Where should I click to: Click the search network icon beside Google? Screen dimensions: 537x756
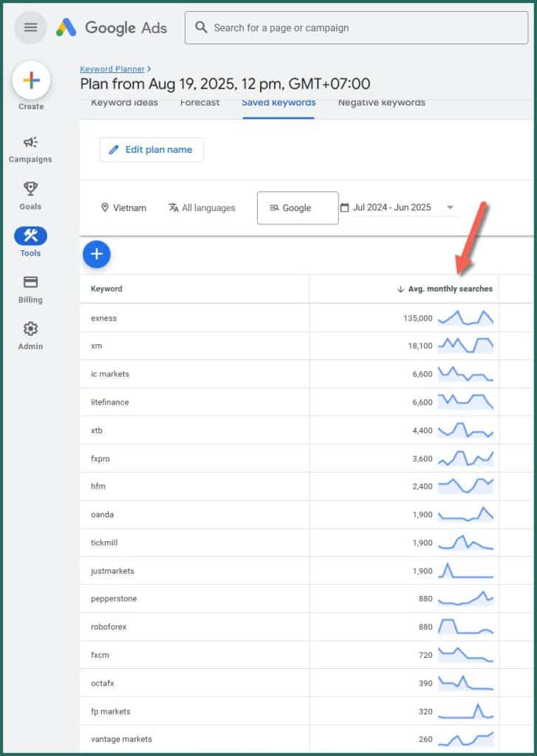[x=274, y=207]
